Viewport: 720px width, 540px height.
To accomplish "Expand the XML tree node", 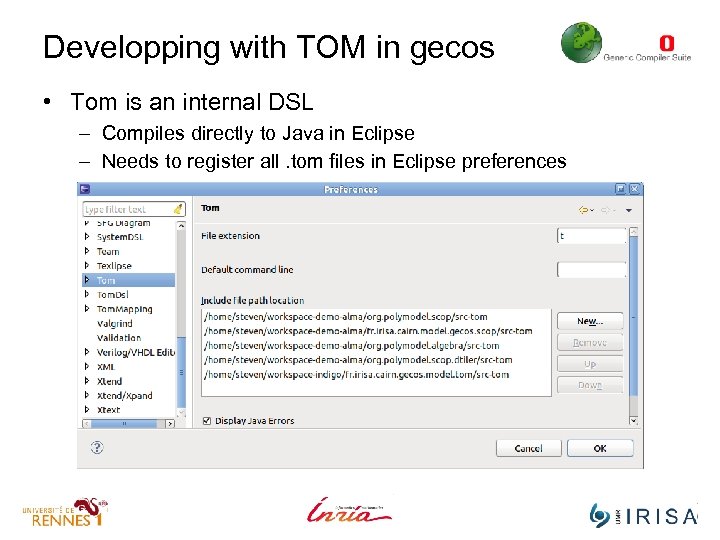I will (x=87, y=366).
